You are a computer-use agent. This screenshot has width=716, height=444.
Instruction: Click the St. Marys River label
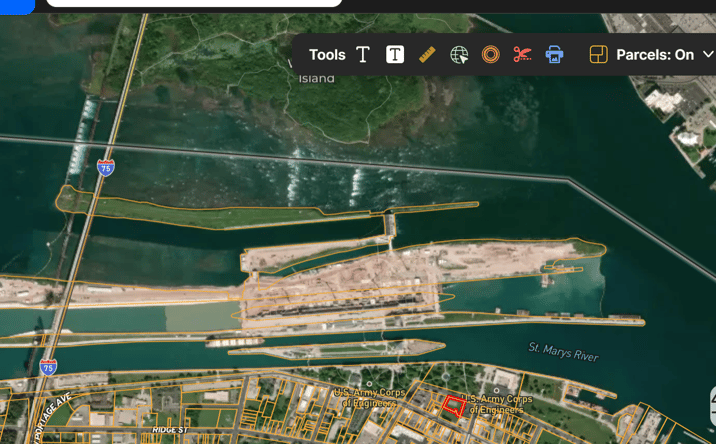point(563,352)
